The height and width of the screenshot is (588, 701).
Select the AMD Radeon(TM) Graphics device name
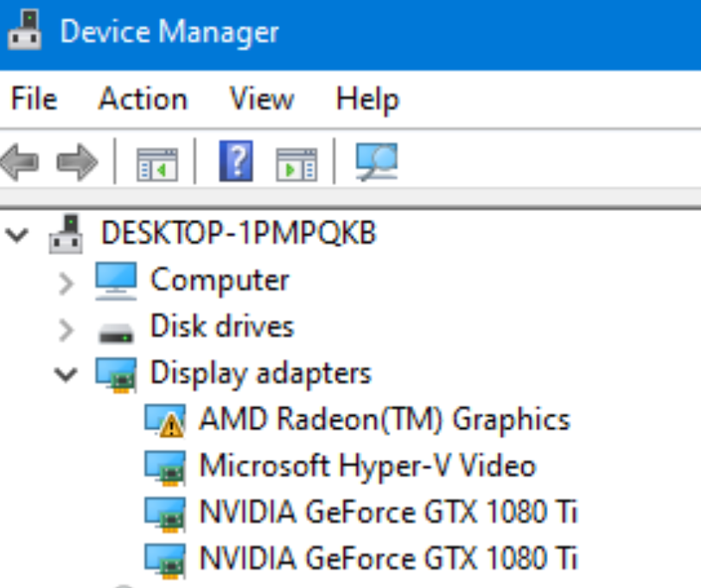tap(385, 419)
